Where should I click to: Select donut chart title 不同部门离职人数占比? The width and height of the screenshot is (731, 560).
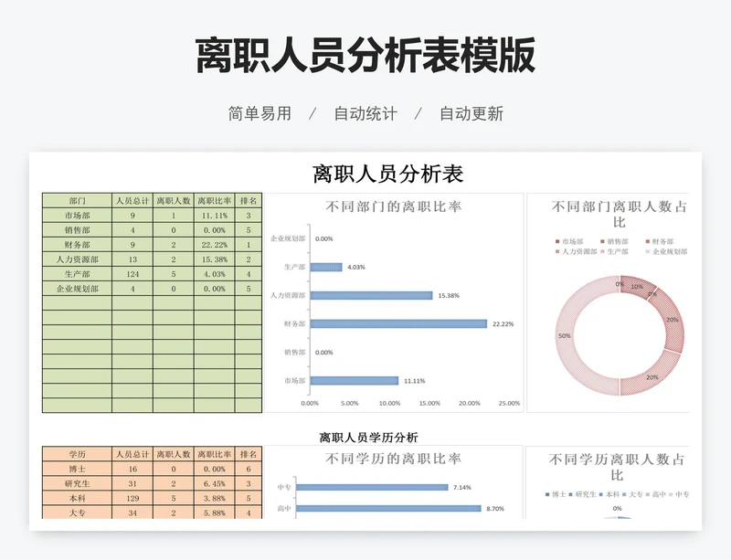coord(620,214)
